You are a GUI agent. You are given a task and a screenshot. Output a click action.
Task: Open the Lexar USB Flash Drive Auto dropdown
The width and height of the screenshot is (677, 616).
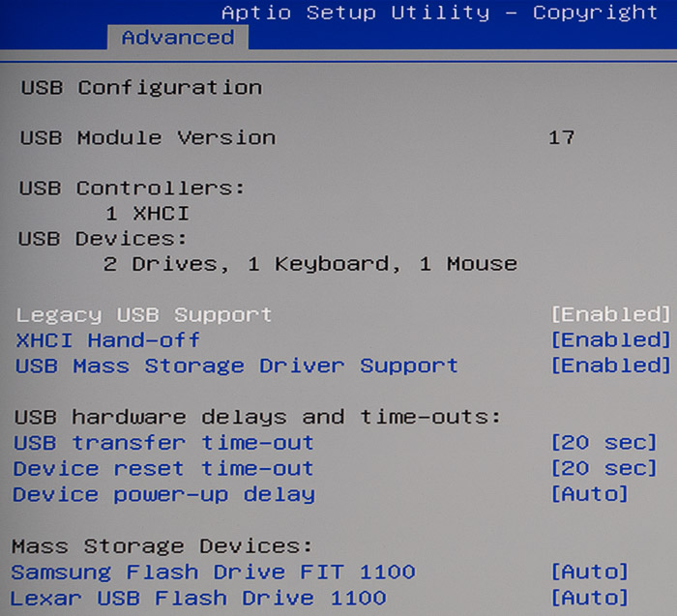pos(589,598)
